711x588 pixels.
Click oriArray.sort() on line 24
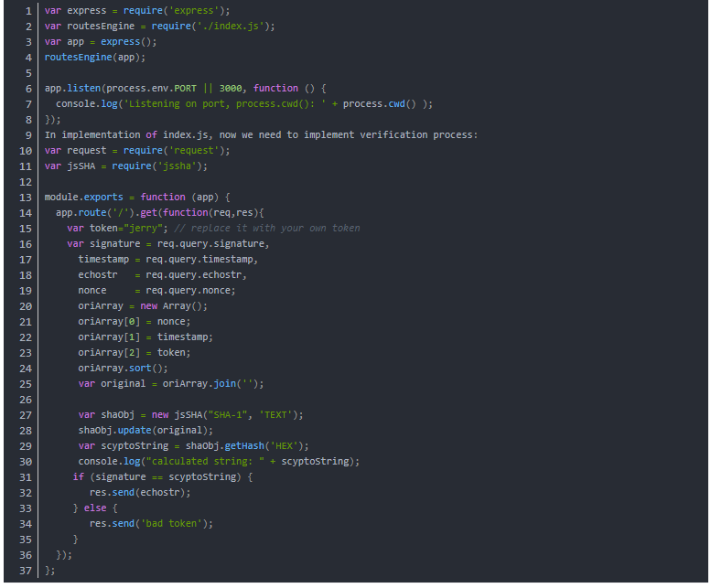pos(121,368)
